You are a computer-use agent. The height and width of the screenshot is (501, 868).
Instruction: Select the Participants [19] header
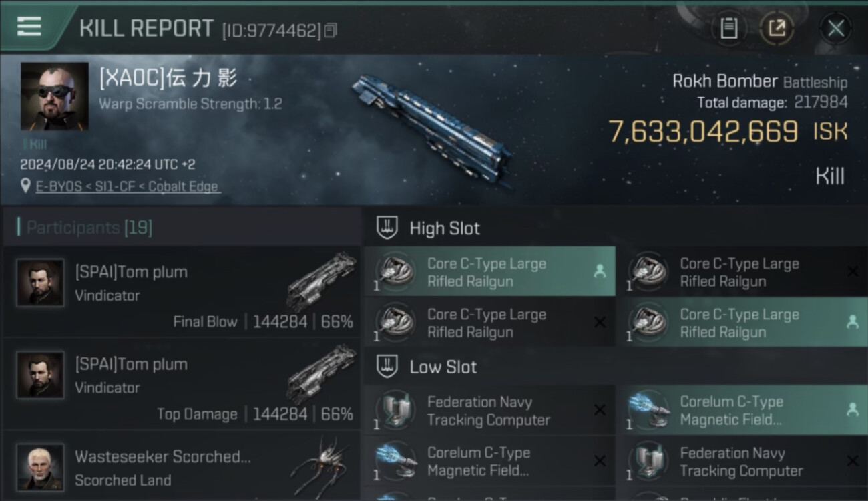coord(89,228)
